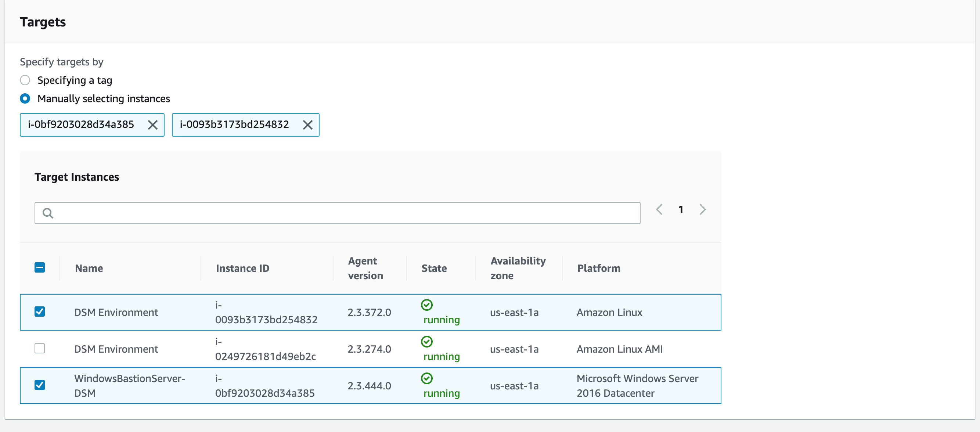Select the Specifying a tag radio option
The height and width of the screenshot is (432, 980).
(x=25, y=80)
